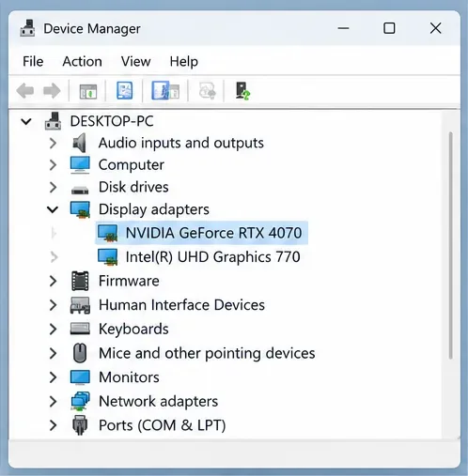This screenshot has height=476, width=468.
Task: Select the Firmware label
Action: point(129,281)
